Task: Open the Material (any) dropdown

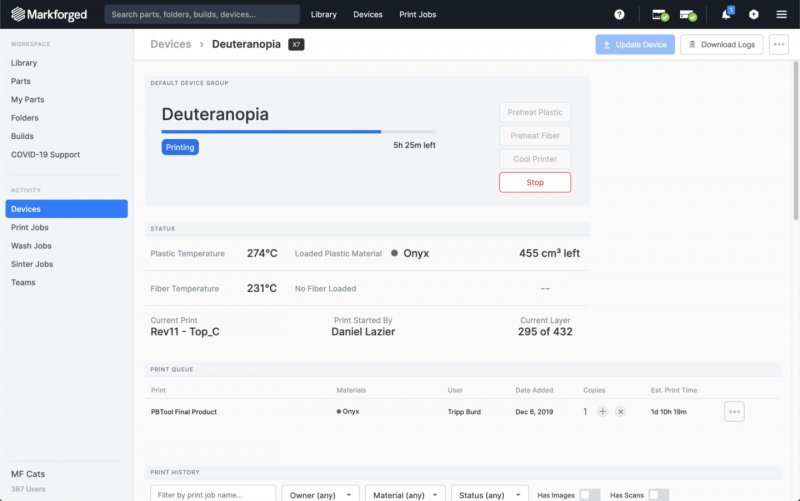Action: [404, 494]
